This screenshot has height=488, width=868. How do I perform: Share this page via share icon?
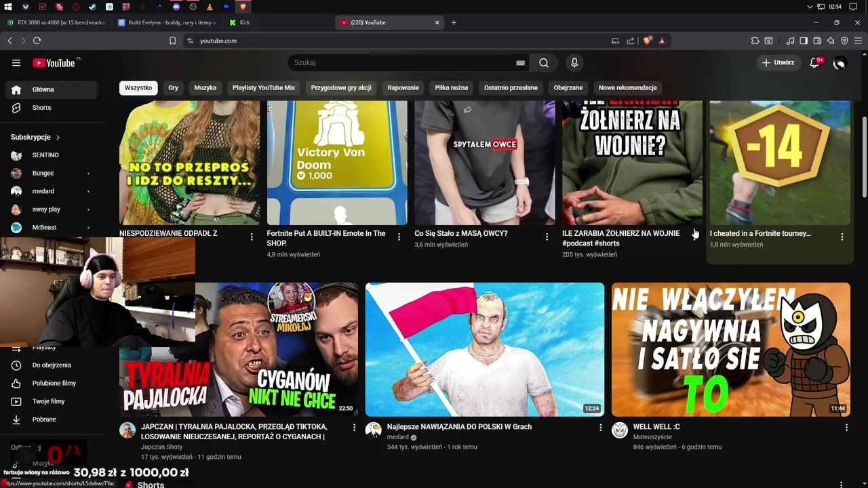click(x=631, y=41)
